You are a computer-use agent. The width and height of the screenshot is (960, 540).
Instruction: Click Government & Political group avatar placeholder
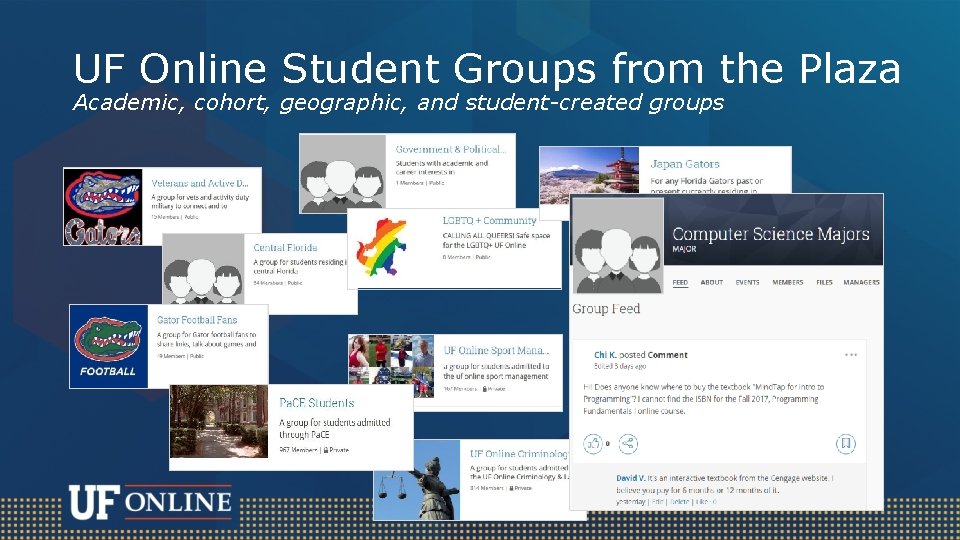click(342, 174)
